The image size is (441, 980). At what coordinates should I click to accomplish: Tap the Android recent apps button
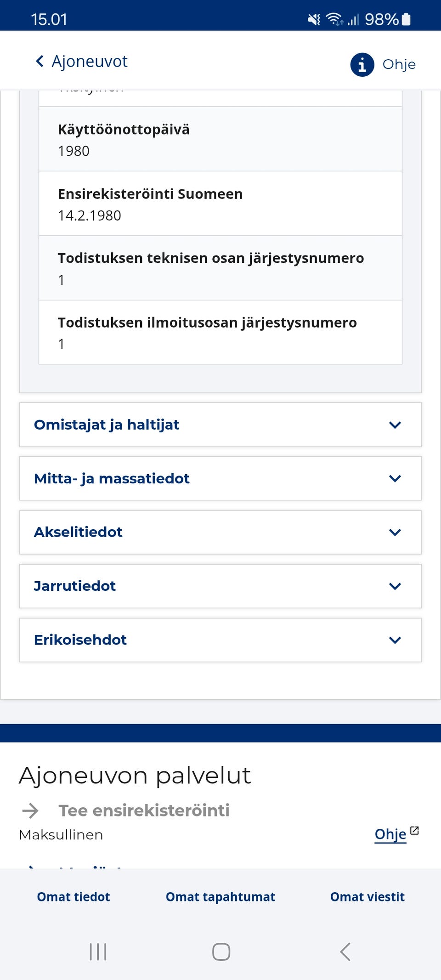pos(97,952)
